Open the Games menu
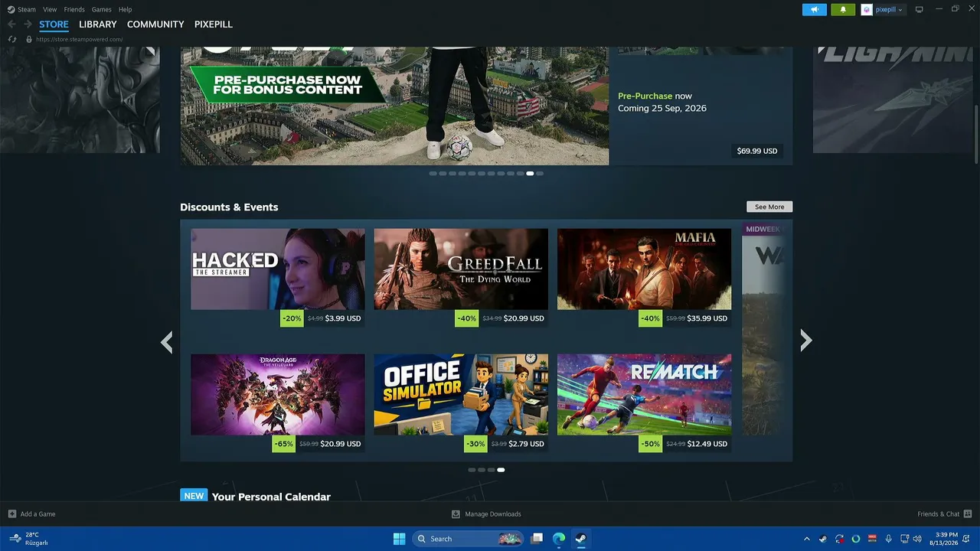The width and height of the screenshot is (980, 551). 101,9
